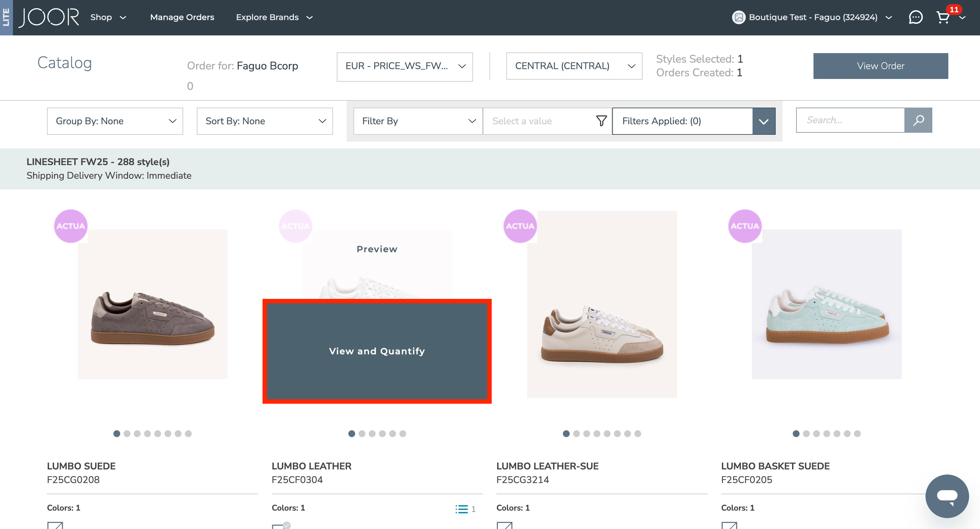The height and width of the screenshot is (529, 980).
Task: Click the Catalog page heading
Action: point(64,63)
